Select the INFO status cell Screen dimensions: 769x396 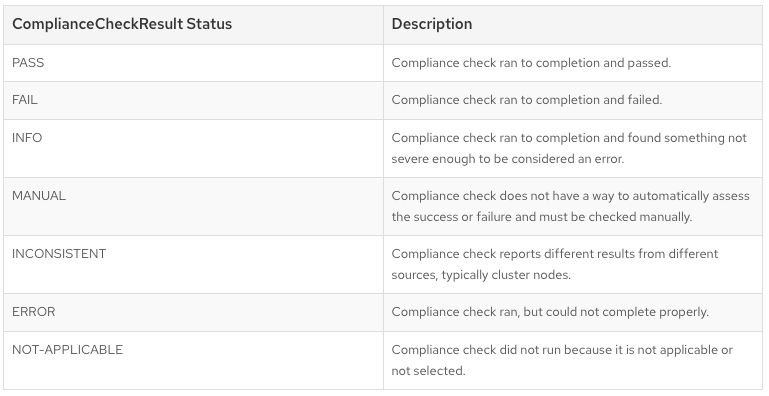point(193,148)
